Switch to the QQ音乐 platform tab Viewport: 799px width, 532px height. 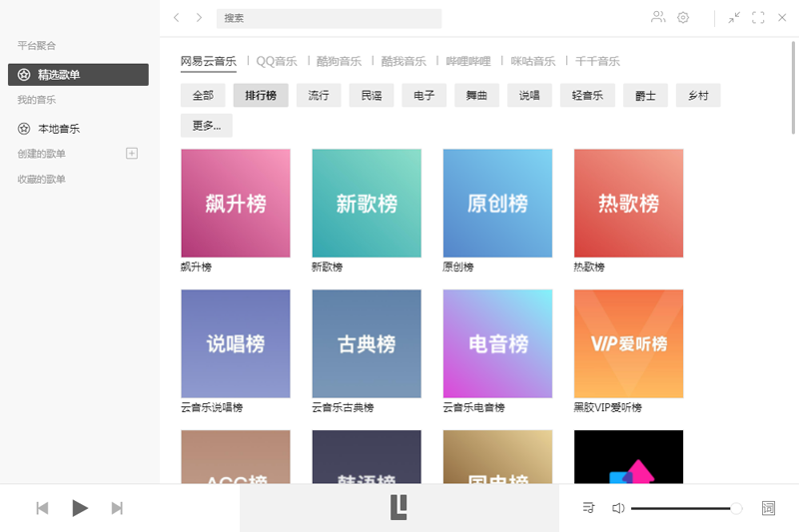point(277,61)
